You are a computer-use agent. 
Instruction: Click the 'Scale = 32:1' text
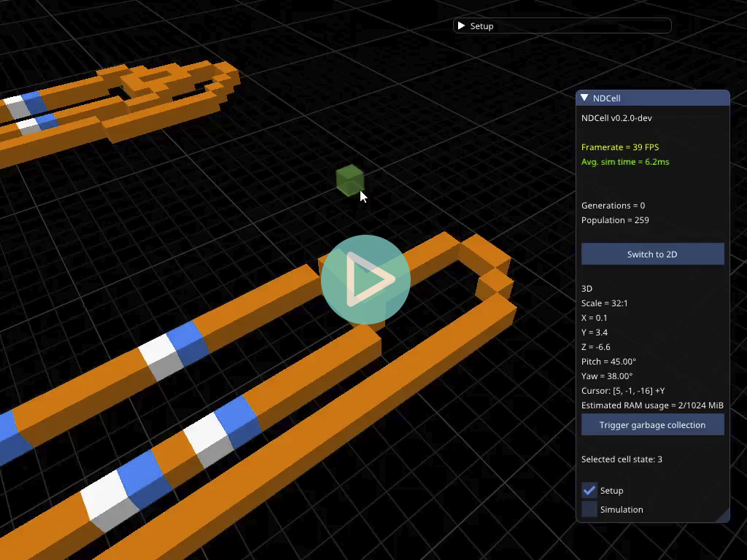(x=605, y=303)
